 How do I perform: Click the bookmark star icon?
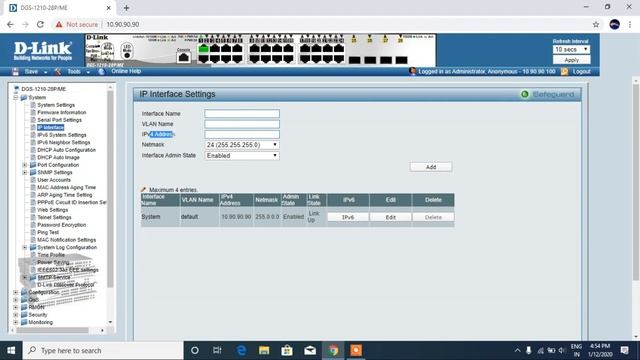pos(596,24)
